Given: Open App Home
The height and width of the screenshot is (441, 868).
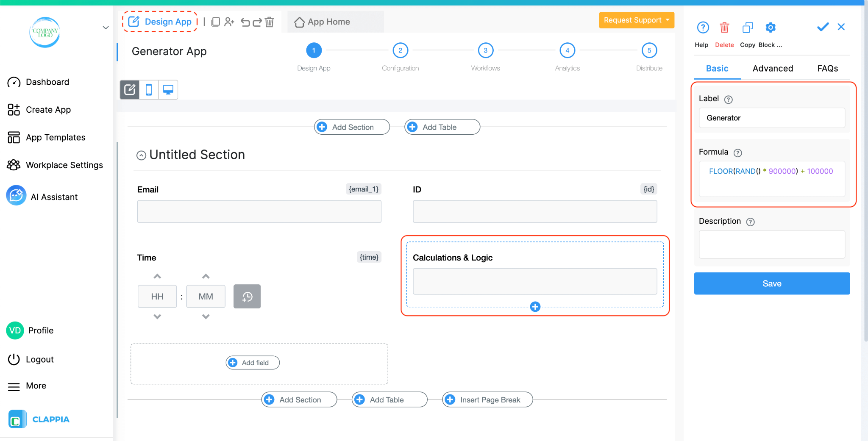Looking at the screenshot, I should (323, 22).
